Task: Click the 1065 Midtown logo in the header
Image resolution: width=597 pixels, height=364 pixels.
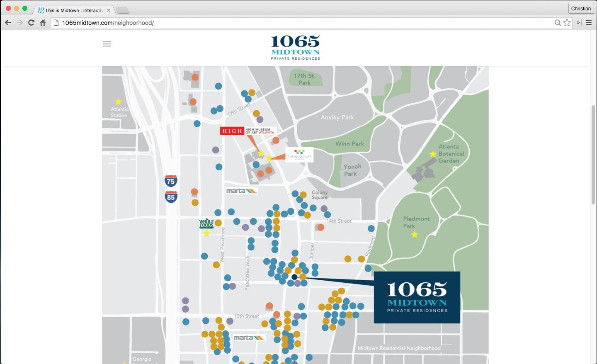Action: point(295,48)
